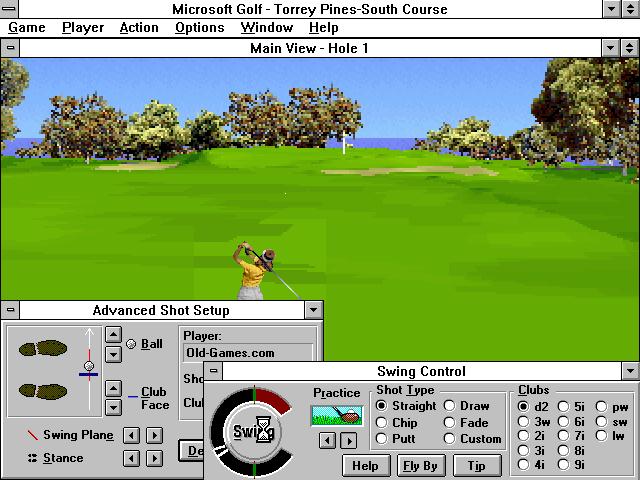Click the blue club face line marker
Image resolution: width=640 pixels, height=480 pixels.
pyautogui.click(x=89, y=374)
